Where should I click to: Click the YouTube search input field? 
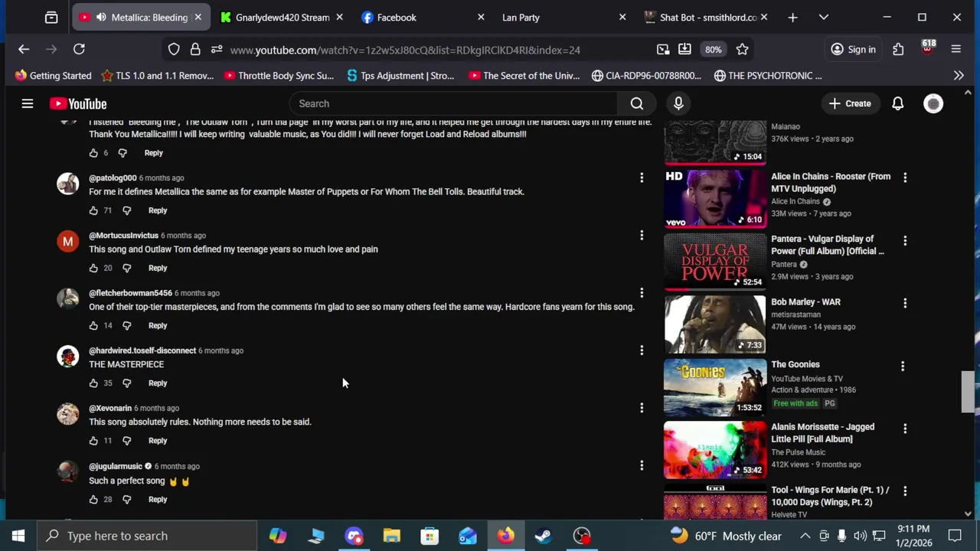[x=453, y=103]
